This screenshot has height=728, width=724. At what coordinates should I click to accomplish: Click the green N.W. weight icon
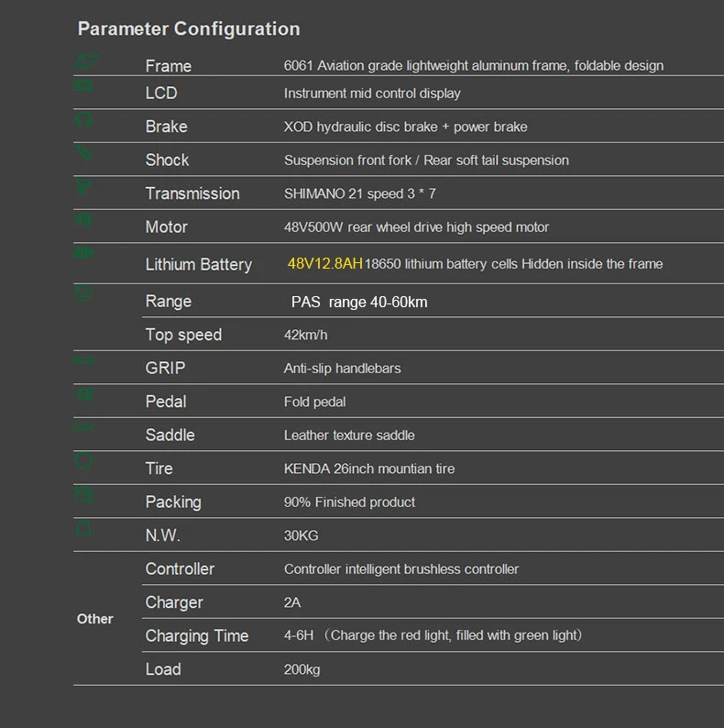pyautogui.click(x=83, y=529)
